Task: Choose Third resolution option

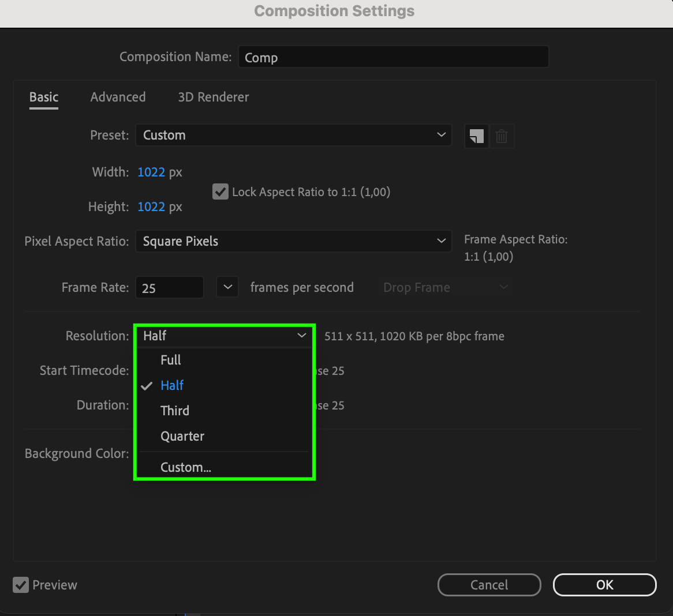Action: pyautogui.click(x=175, y=411)
